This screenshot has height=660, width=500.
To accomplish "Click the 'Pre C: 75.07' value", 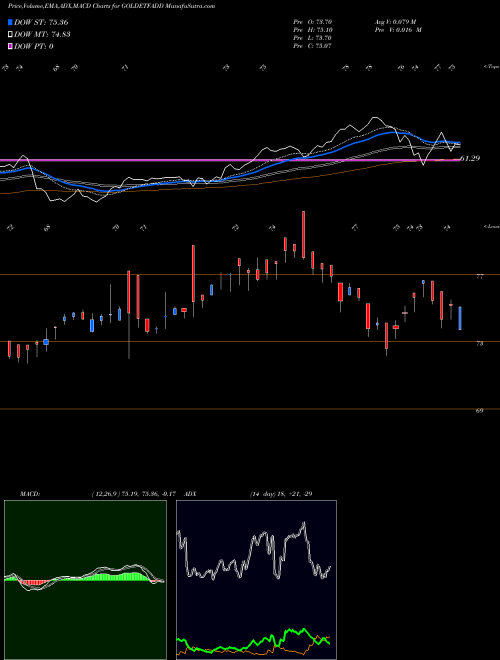I will tap(313, 46).
